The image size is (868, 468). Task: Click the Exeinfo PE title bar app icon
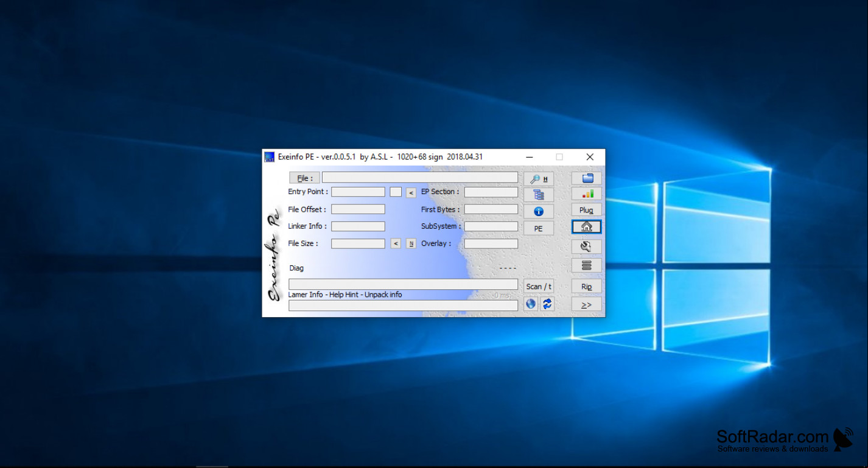[269, 157]
